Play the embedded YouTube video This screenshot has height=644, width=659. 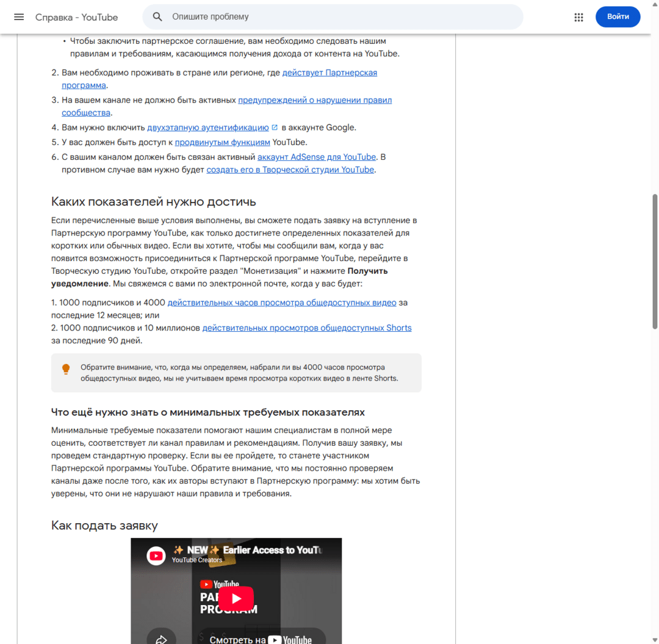pos(236,598)
